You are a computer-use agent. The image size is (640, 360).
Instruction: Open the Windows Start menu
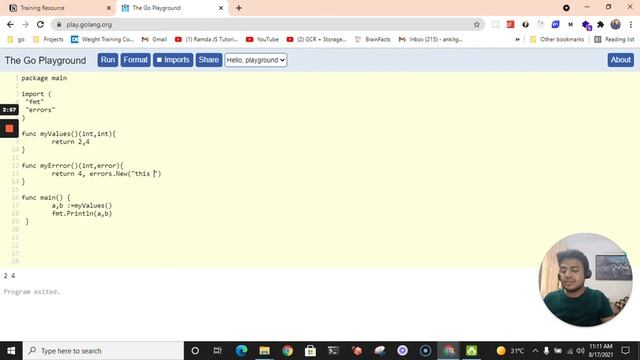[x=11, y=351]
